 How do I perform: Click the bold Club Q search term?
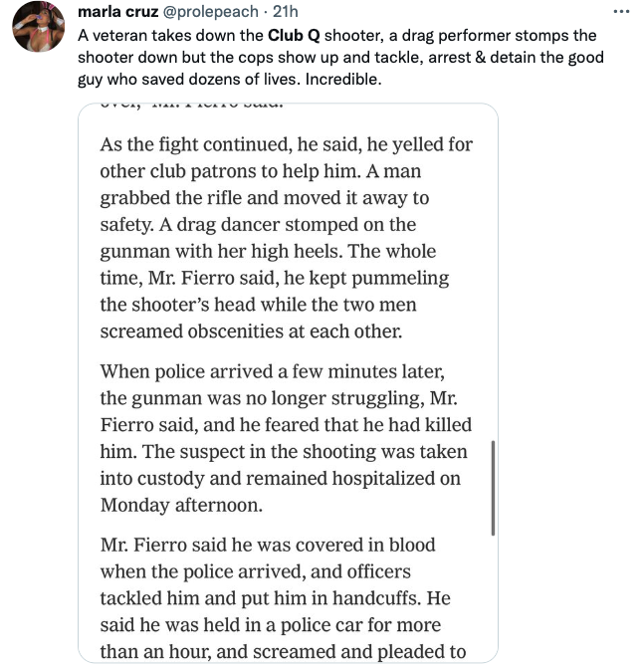coord(294,35)
